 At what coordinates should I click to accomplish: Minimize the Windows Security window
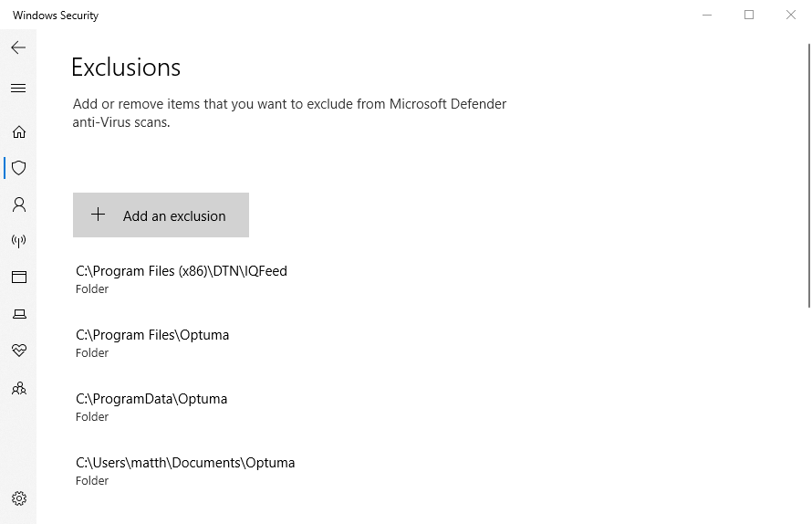[x=707, y=15]
